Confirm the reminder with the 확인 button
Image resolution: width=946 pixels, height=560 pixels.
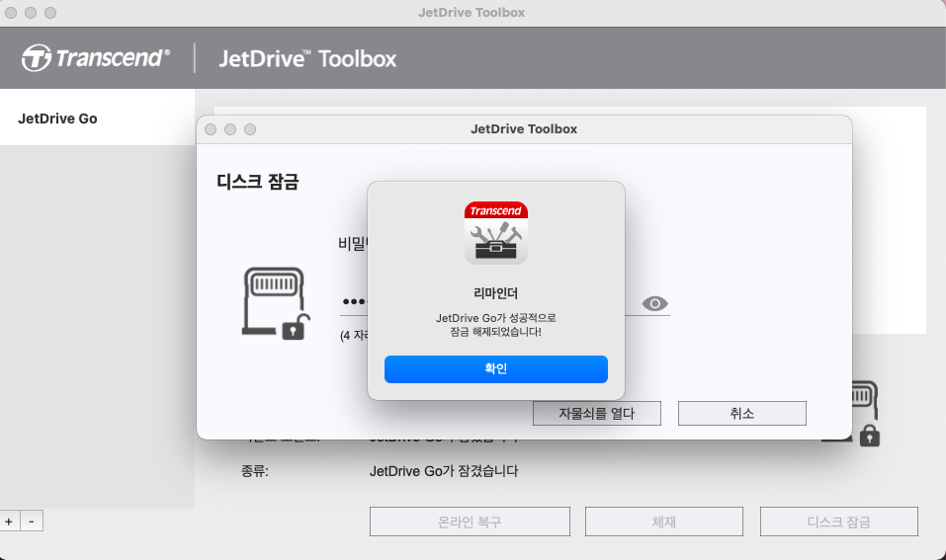coord(496,369)
